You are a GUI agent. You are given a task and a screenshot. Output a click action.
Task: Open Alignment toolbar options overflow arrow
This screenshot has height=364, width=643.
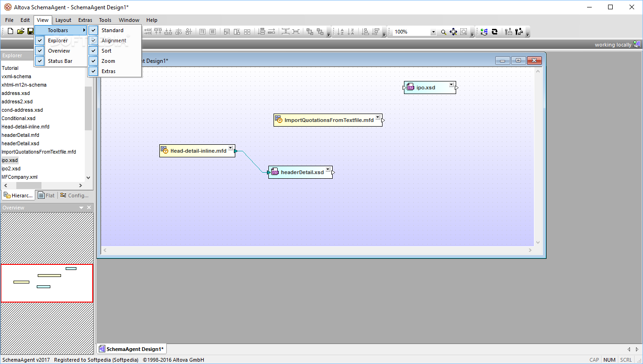328,34
